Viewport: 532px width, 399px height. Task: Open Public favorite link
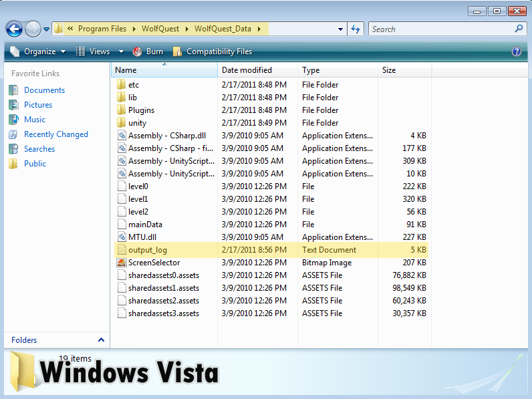pos(35,164)
